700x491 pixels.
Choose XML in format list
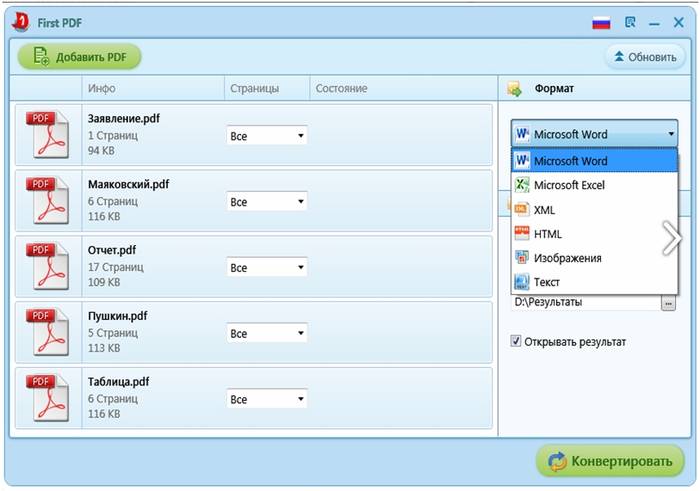point(594,209)
